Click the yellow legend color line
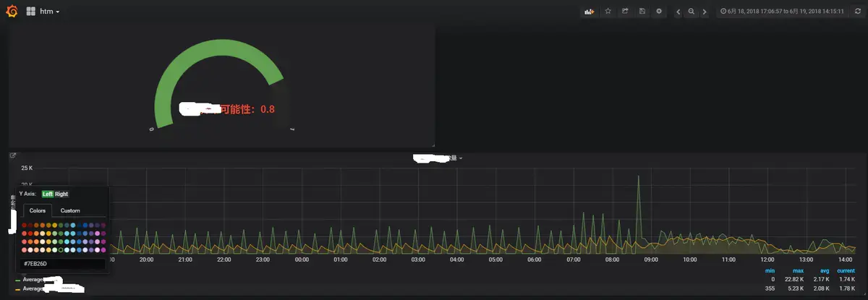868x300 pixels. click(18, 288)
